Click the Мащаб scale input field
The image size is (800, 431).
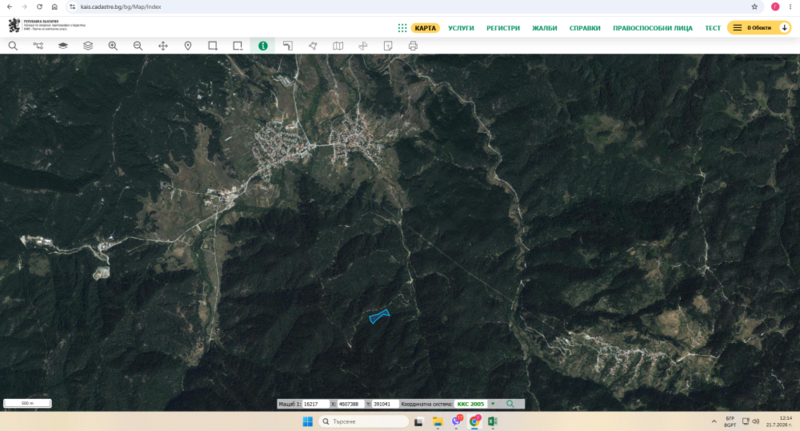point(316,404)
